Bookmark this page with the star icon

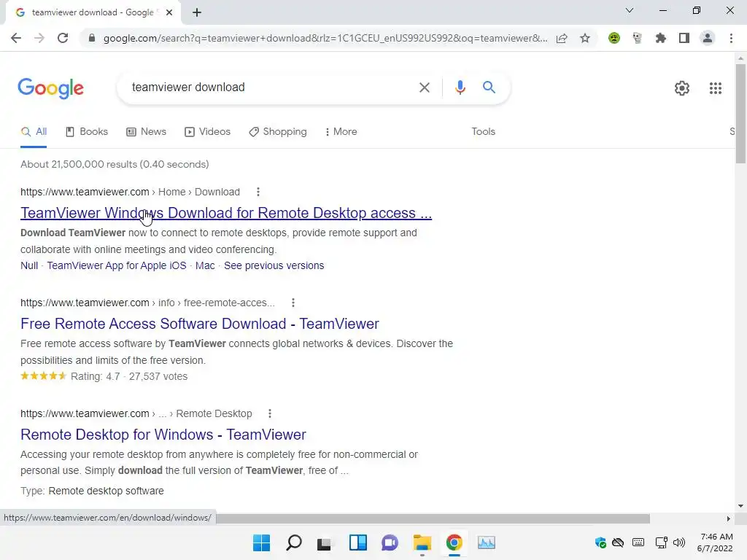pos(585,38)
